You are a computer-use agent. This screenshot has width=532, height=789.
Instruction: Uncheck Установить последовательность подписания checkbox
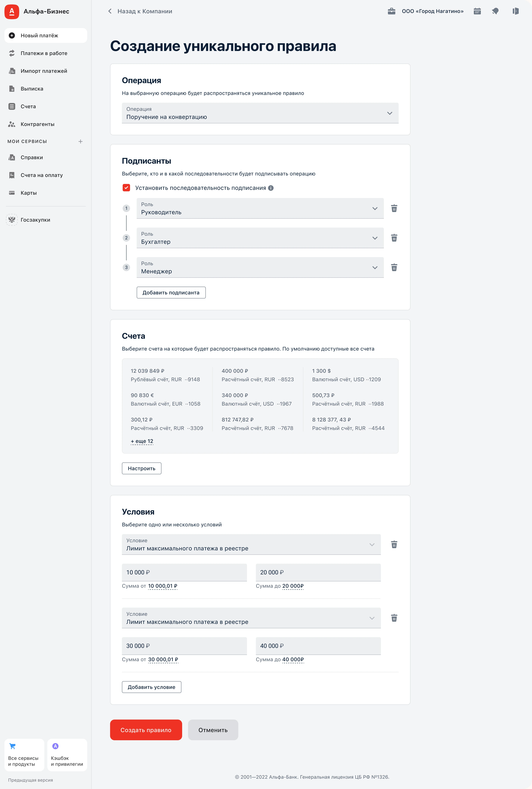click(x=126, y=188)
